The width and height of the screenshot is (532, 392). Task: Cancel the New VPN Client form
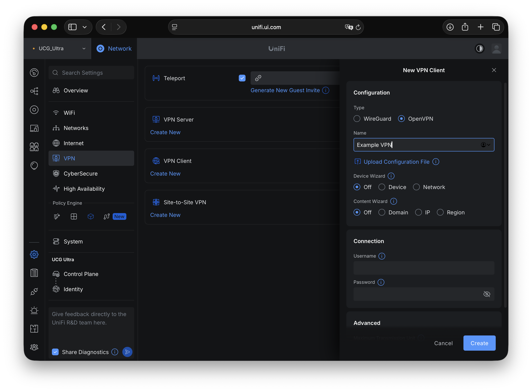coord(443,343)
